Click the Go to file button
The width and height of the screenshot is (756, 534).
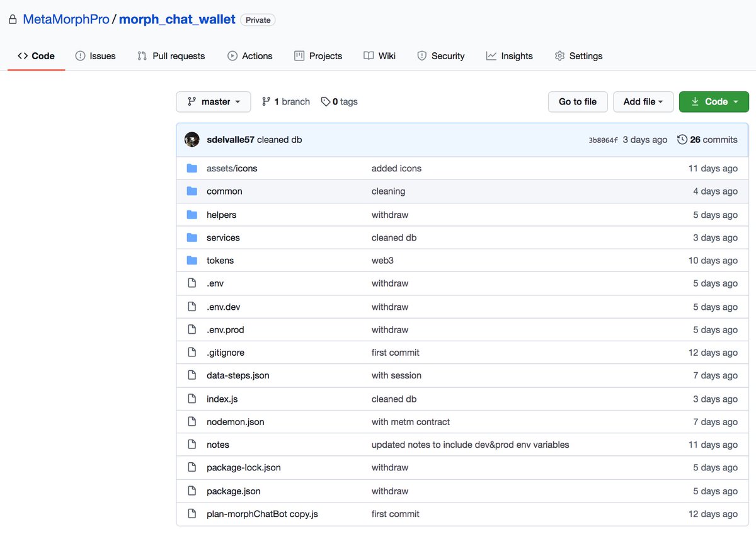point(578,102)
